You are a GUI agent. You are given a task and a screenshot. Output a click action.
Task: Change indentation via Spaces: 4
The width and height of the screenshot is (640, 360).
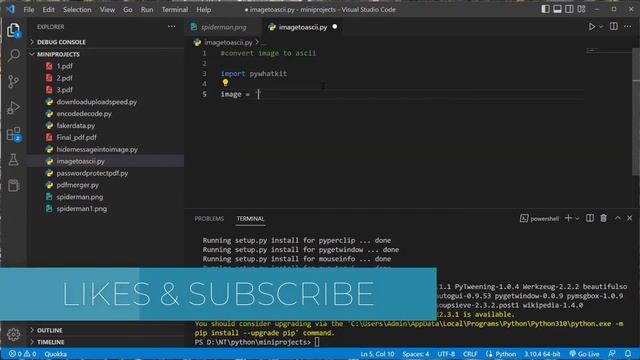(x=416, y=354)
